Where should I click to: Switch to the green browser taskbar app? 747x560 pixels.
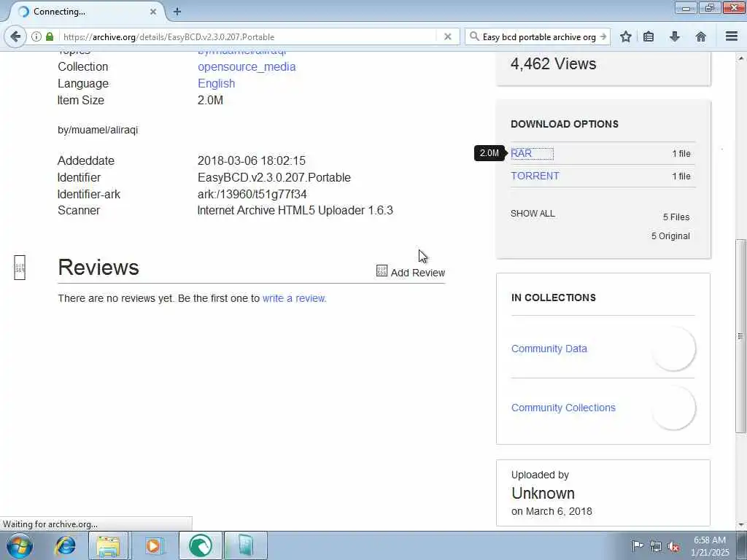pyautogui.click(x=201, y=545)
